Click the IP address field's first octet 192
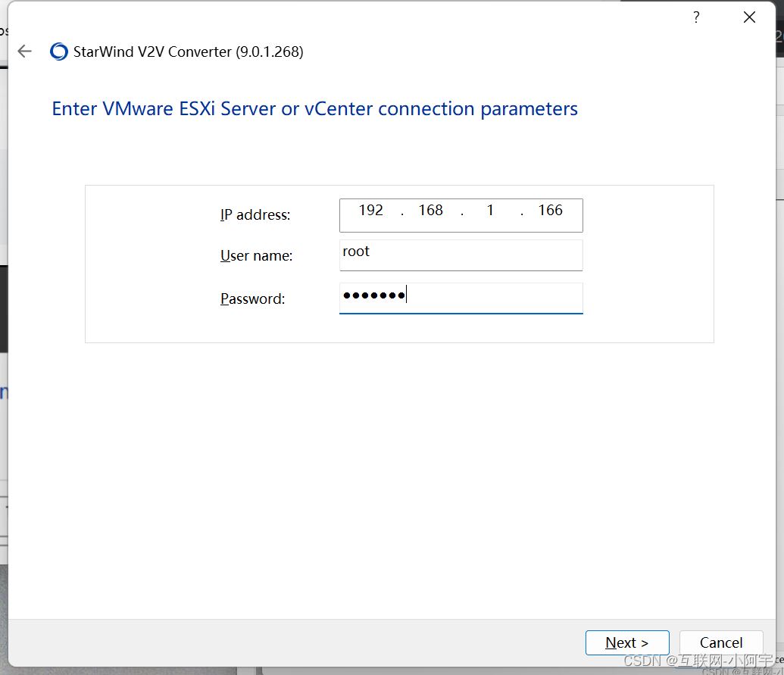This screenshot has width=784, height=675. click(x=370, y=210)
